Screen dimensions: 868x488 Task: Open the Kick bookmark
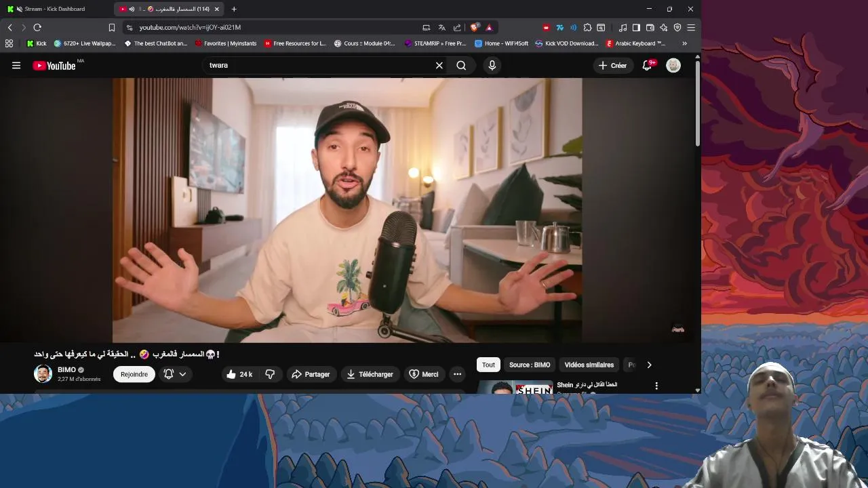pos(37,43)
